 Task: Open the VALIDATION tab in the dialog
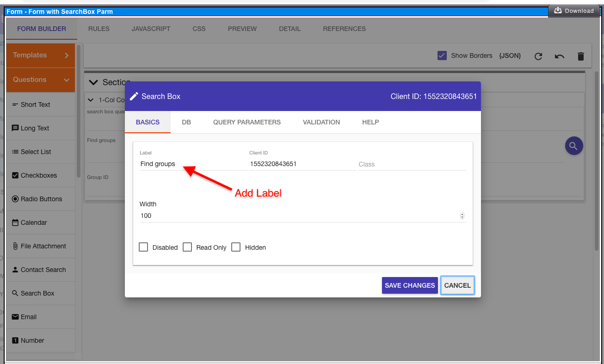click(321, 122)
